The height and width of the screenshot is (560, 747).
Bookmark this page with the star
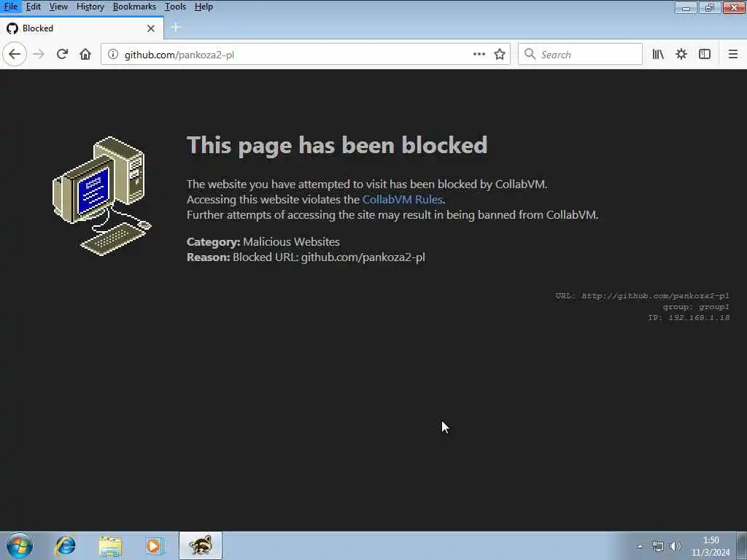[499, 54]
